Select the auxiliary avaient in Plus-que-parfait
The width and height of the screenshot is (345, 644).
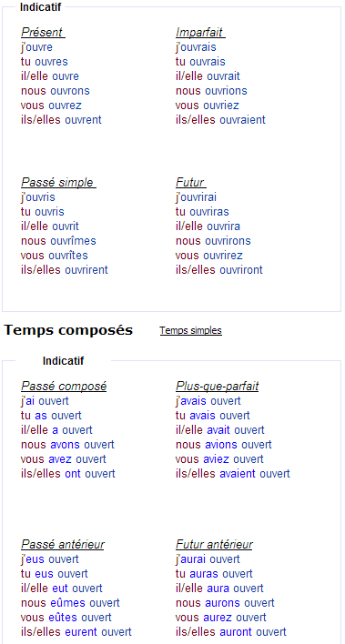pyautogui.click(x=238, y=474)
